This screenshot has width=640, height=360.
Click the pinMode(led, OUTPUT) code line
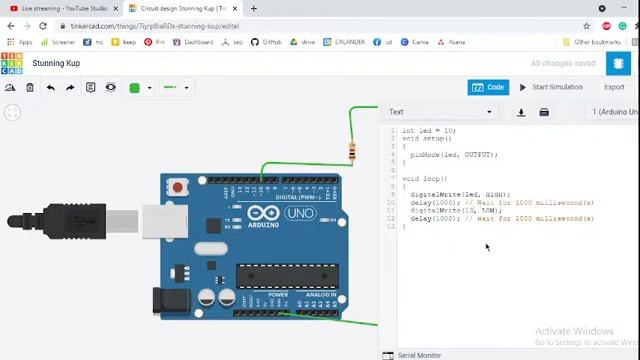[454, 155]
